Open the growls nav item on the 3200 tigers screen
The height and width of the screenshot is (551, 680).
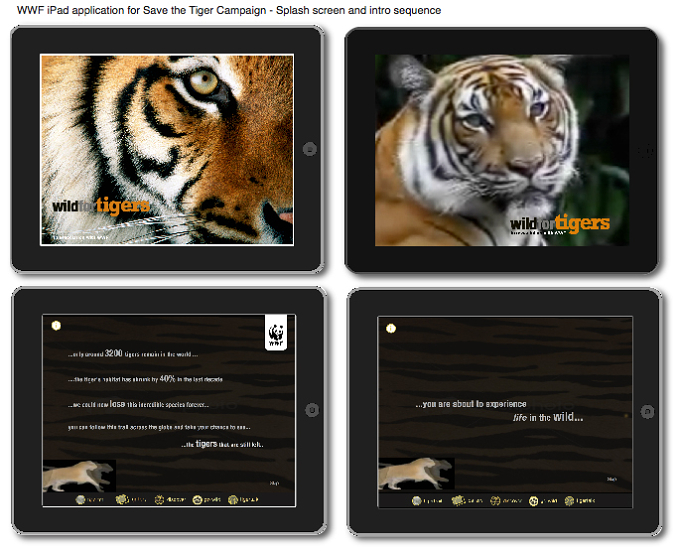(207, 499)
